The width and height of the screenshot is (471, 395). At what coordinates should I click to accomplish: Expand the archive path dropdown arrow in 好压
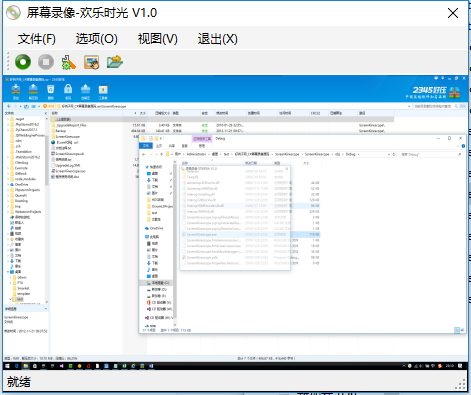click(x=409, y=106)
